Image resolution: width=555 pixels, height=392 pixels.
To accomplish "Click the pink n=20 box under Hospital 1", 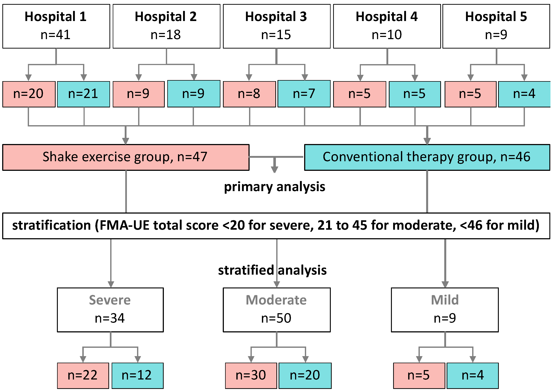I will click(x=29, y=94).
